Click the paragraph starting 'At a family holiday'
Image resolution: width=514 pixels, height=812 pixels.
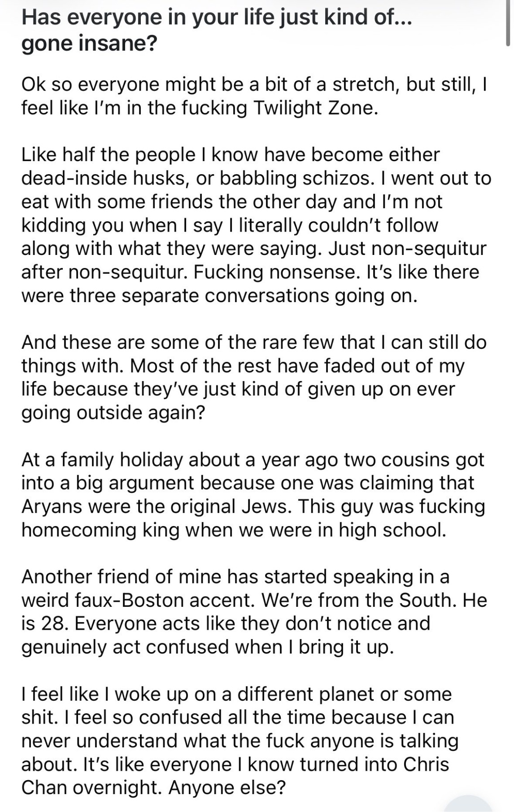pyautogui.click(x=253, y=495)
